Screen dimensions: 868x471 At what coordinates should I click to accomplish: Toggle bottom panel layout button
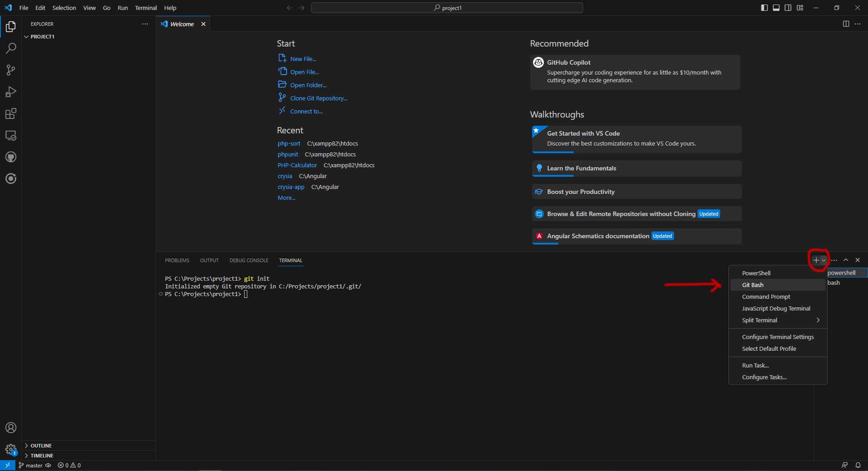tap(776, 8)
